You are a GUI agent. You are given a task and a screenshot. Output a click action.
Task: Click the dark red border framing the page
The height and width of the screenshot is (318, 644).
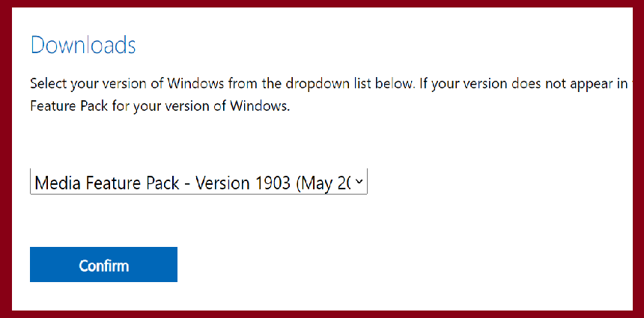6,159
